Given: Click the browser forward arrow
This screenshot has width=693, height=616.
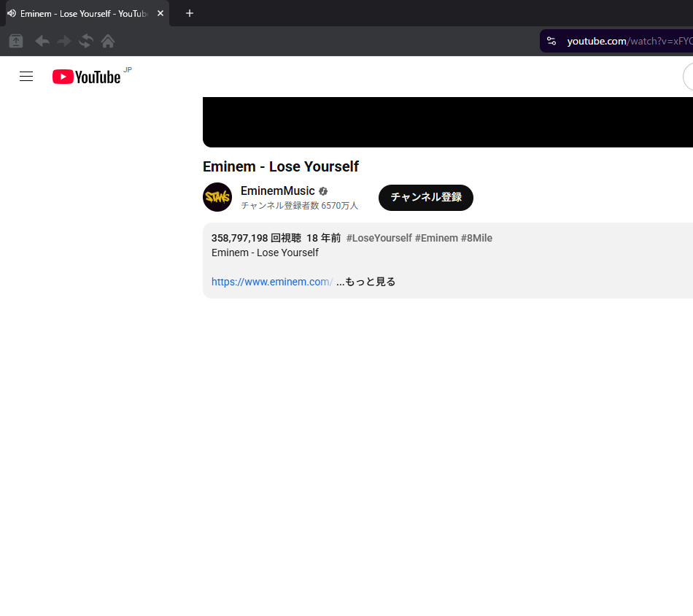Looking at the screenshot, I should [x=64, y=41].
